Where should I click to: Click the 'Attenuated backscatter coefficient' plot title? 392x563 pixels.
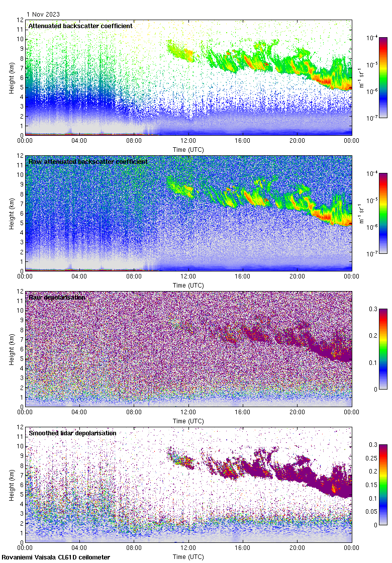click(80, 26)
